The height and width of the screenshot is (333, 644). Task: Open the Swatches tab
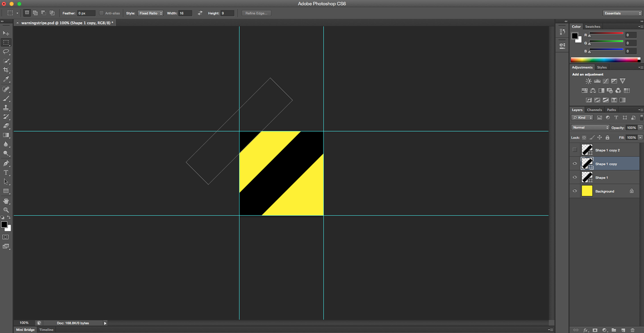click(x=592, y=26)
